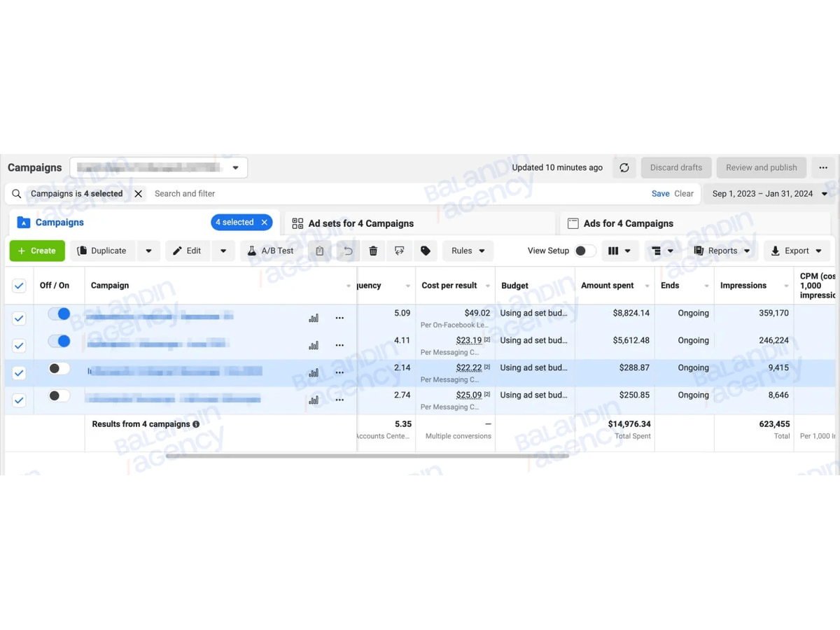This screenshot has height=630, width=840.
Task: Click the green Create button
Action: point(37,251)
